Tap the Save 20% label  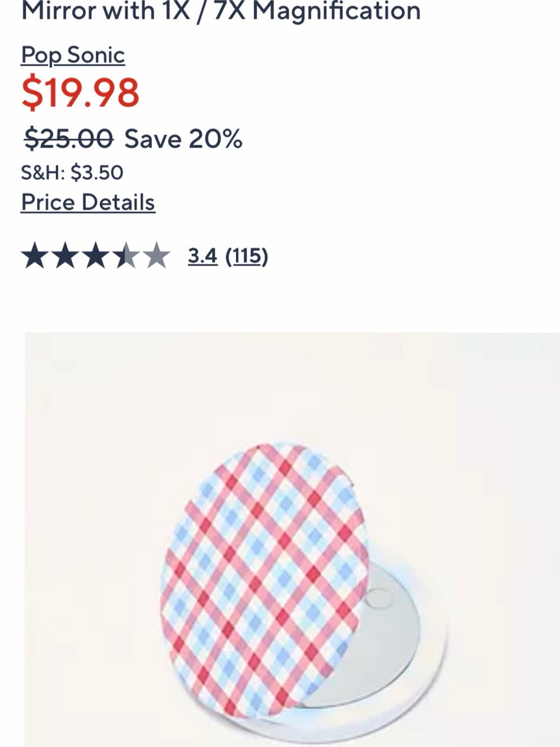[183, 138]
